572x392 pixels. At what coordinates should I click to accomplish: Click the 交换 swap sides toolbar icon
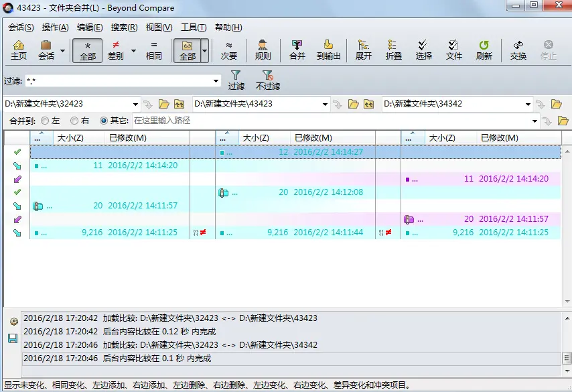(518, 50)
